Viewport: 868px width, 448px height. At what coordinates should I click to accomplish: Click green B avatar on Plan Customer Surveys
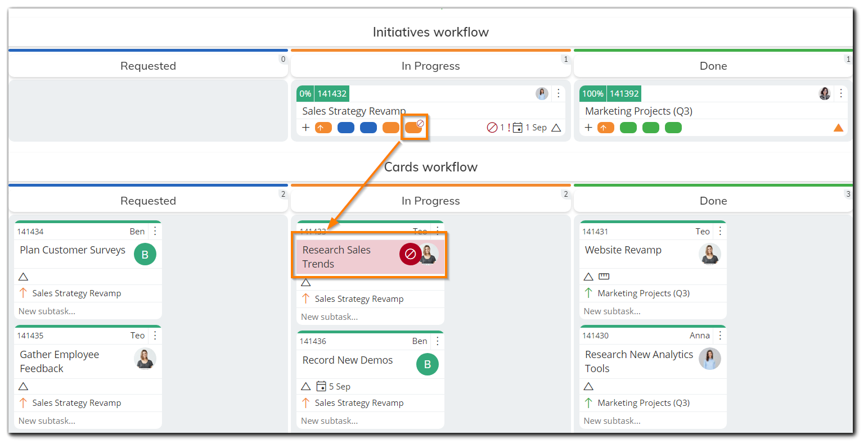click(x=145, y=255)
